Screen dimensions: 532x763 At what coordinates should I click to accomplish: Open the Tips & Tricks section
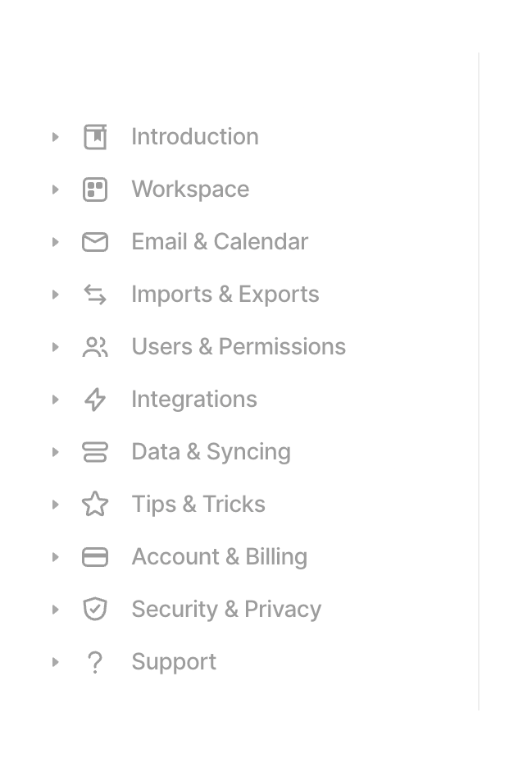tap(198, 504)
